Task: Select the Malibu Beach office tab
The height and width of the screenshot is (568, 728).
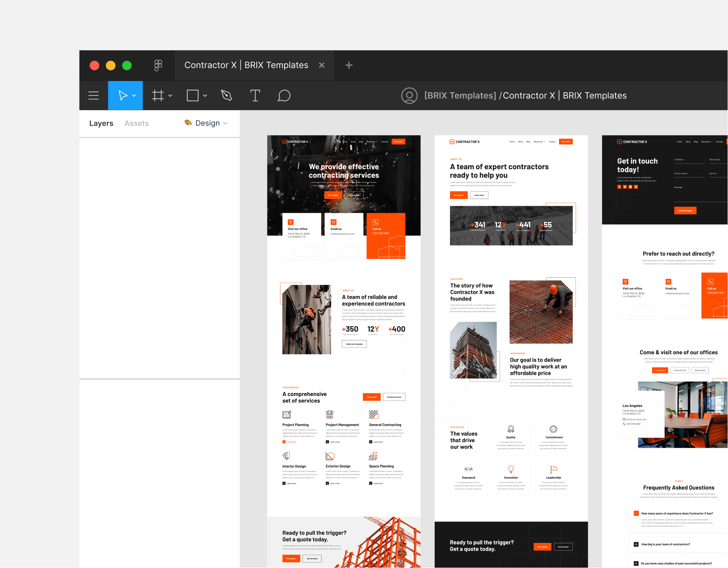Action: (700, 370)
